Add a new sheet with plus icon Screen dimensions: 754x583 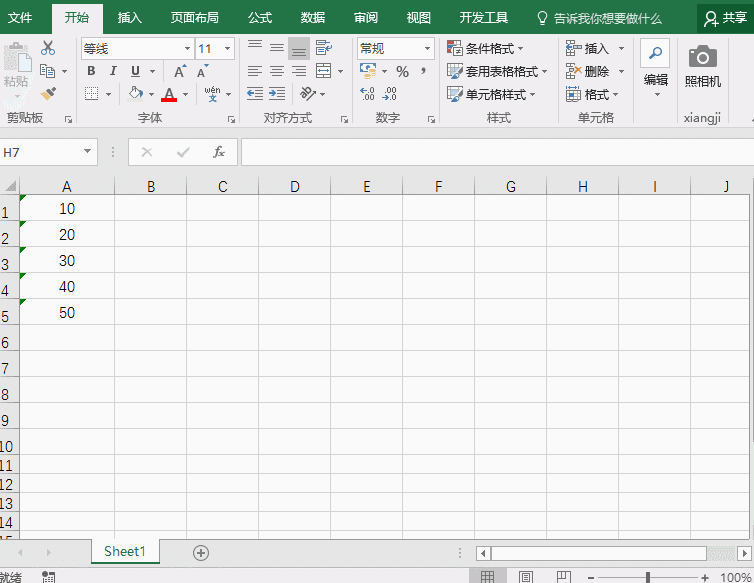(201, 553)
